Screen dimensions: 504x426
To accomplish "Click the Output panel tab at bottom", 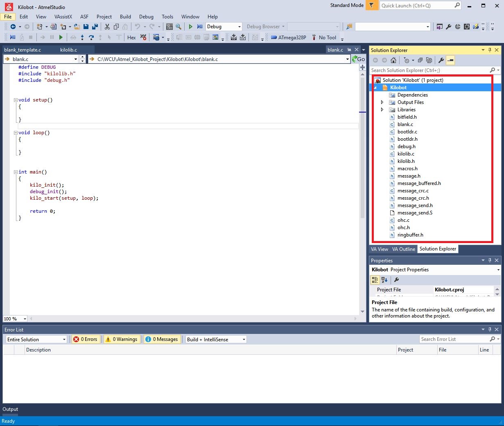I will coord(10,409).
